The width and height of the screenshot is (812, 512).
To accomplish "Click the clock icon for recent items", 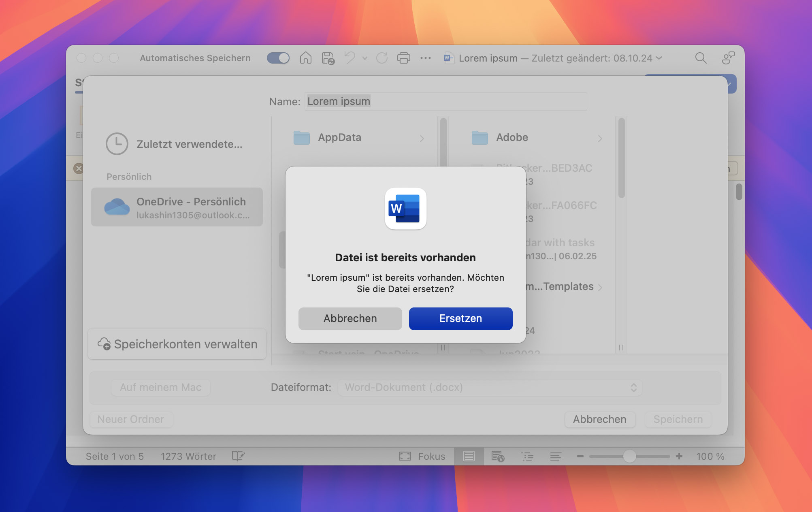I will [x=117, y=144].
